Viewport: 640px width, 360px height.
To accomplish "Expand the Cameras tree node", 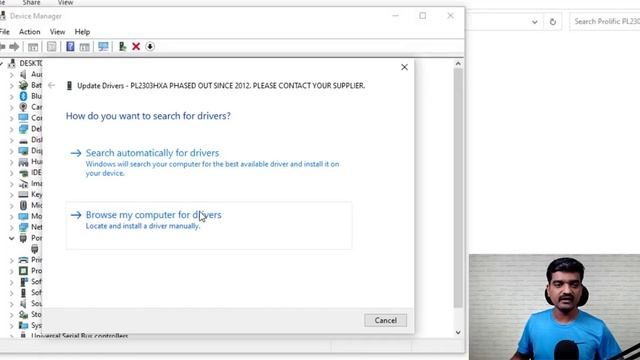I will [x=11, y=107].
